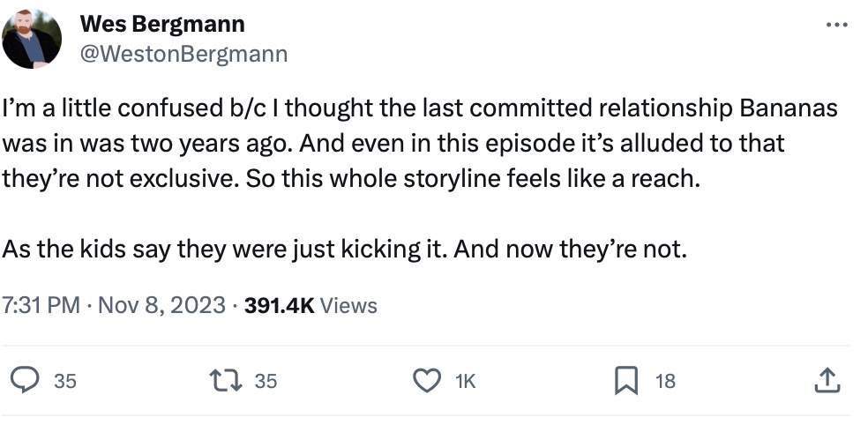Viewport: 868px width, 425px height.
Task: Click the 1K likes count
Action: tap(464, 382)
